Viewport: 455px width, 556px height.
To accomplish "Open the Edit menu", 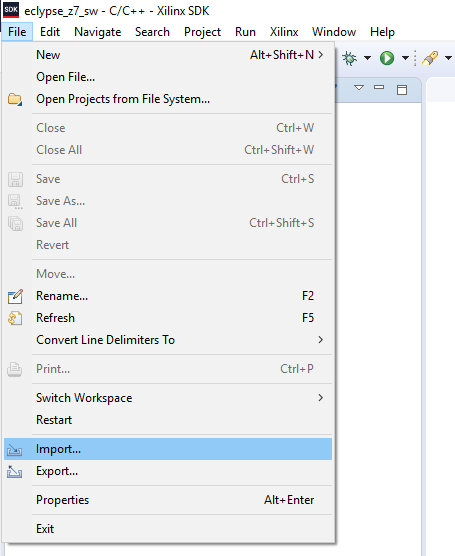I will pyautogui.click(x=50, y=32).
